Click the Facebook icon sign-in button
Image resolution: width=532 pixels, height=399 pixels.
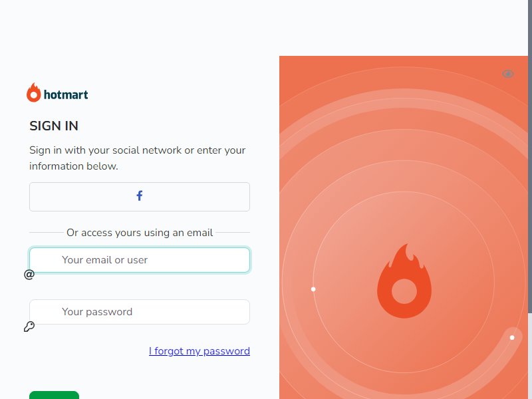point(140,197)
